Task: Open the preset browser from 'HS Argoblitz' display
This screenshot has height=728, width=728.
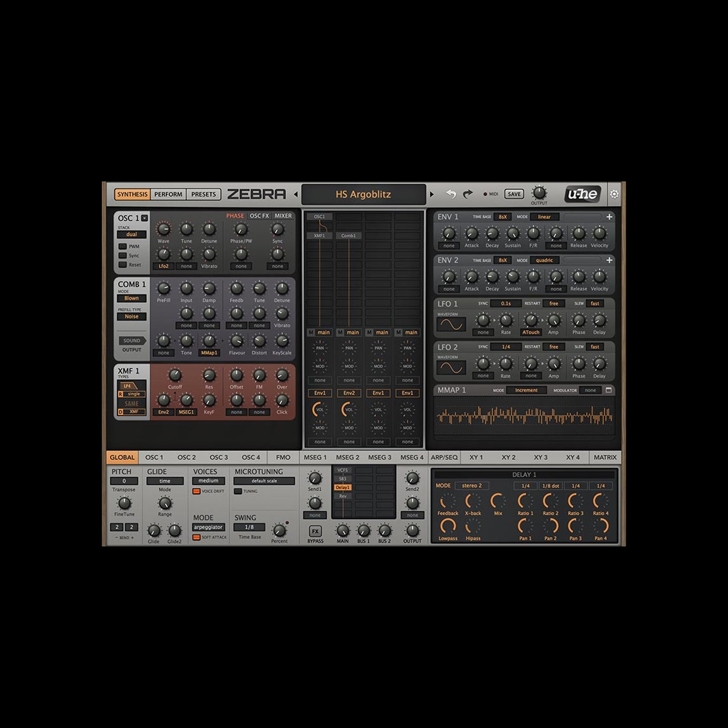Action: point(363,194)
